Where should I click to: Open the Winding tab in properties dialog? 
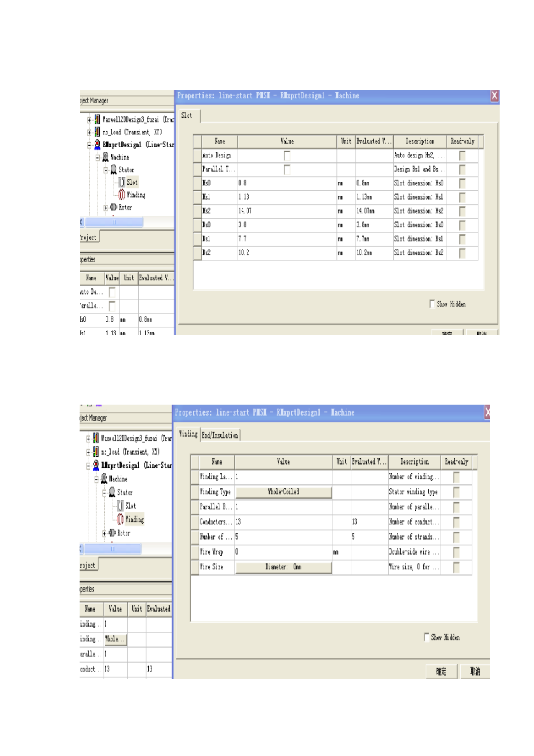(x=188, y=434)
